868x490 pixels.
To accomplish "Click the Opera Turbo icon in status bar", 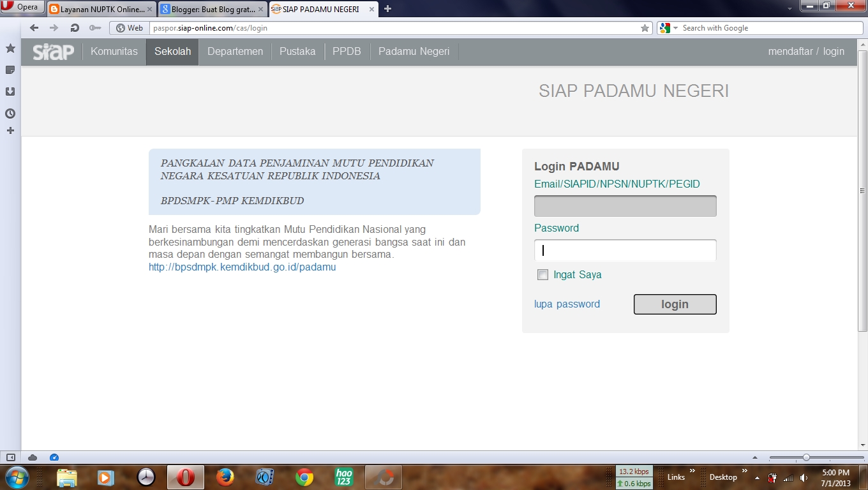I will point(54,457).
